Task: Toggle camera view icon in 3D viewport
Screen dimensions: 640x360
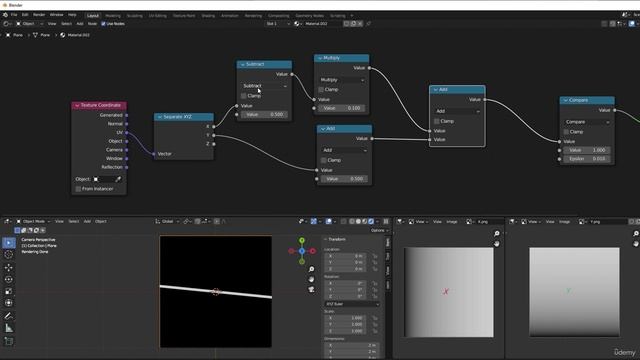Action: [x=311, y=289]
